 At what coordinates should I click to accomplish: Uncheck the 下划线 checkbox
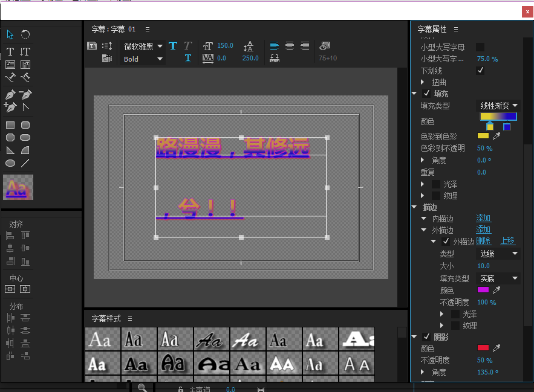click(x=480, y=71)
